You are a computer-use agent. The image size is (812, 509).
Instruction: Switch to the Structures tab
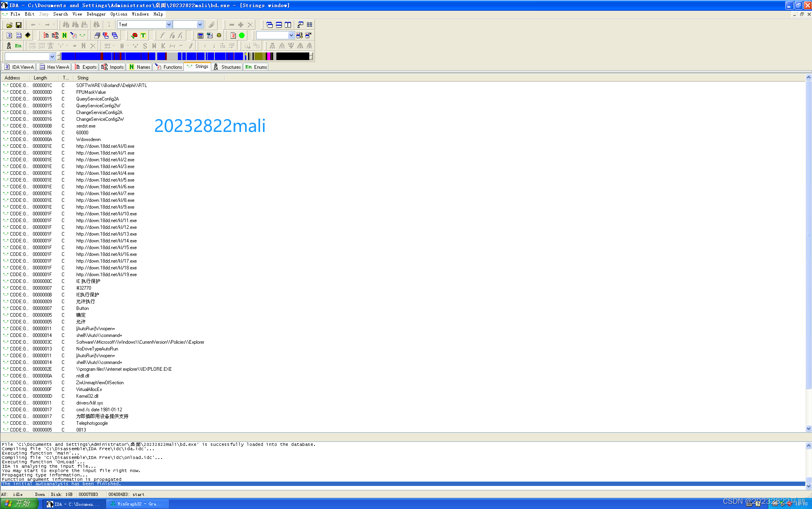[227, 67]
